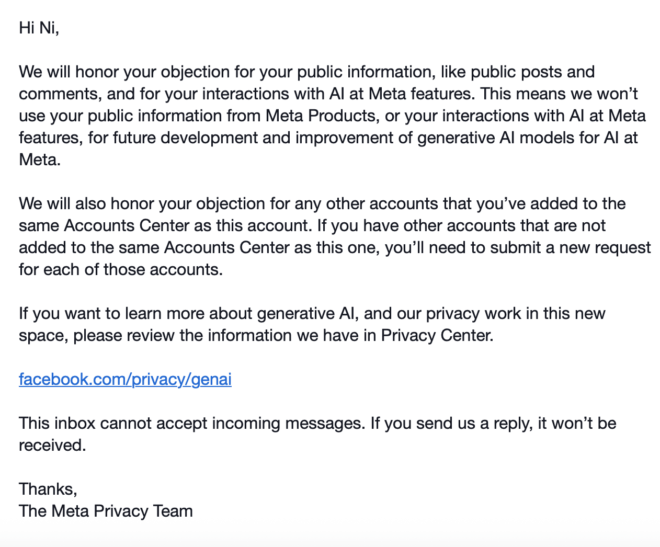Screen dimensions: 660x547
Task: Click the phrase "public posts and" in first line
Action: [x=532, y=72]
